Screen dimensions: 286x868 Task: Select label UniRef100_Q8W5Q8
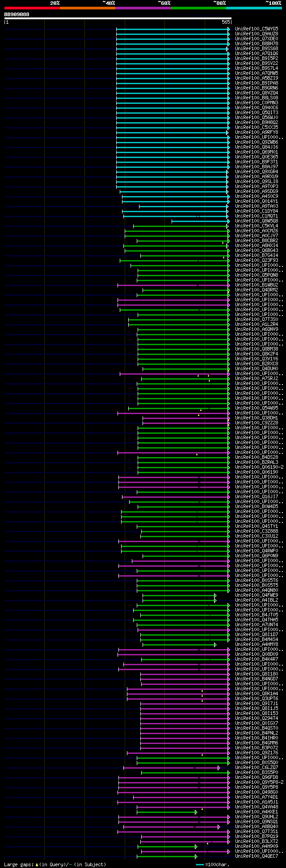tap(257, 221)
